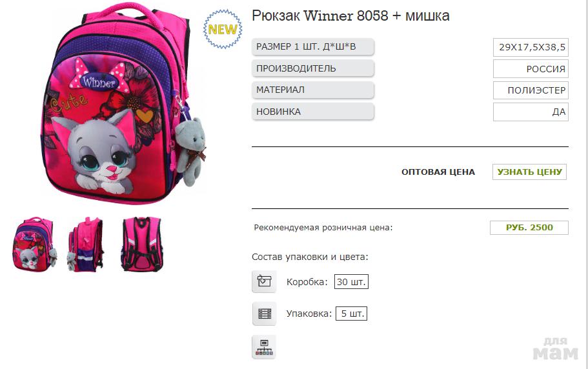Viewport: 588px width, 369px height.
Task: Open front view backpack thumbnail
Action: pos(35,244)
